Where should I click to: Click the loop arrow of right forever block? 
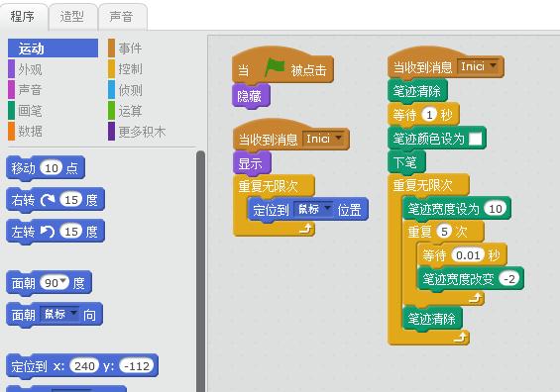(x=460, y=337)
